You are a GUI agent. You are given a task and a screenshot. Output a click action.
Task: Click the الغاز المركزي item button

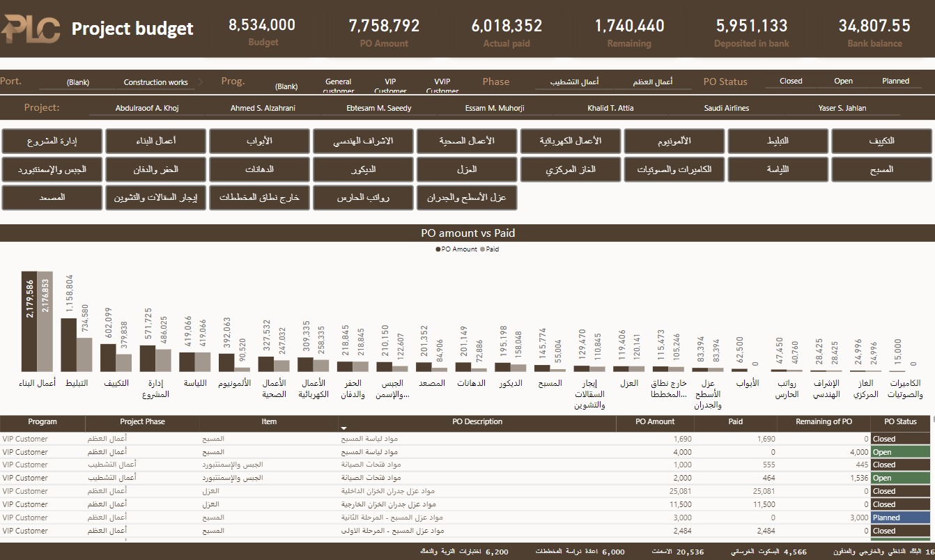coord(571,169)
